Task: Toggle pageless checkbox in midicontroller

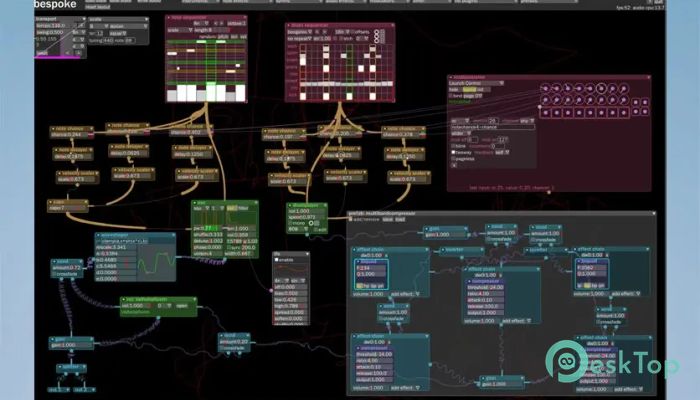Action: pos(454,158)
